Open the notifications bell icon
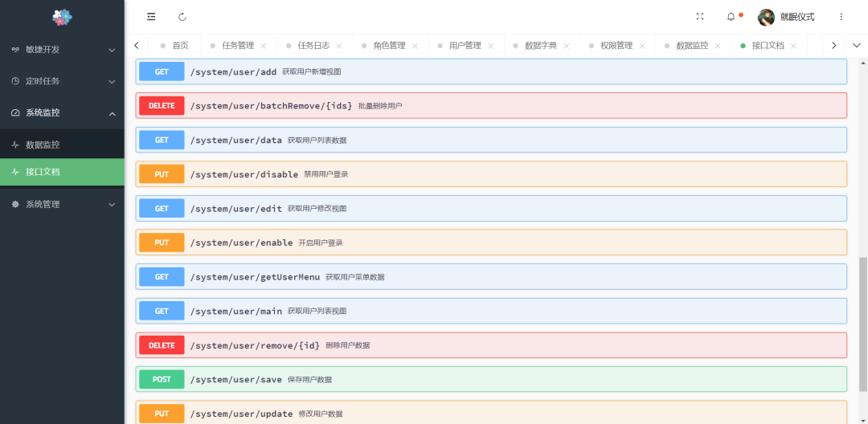The image size is (868, 424). [x=731, y=17]
